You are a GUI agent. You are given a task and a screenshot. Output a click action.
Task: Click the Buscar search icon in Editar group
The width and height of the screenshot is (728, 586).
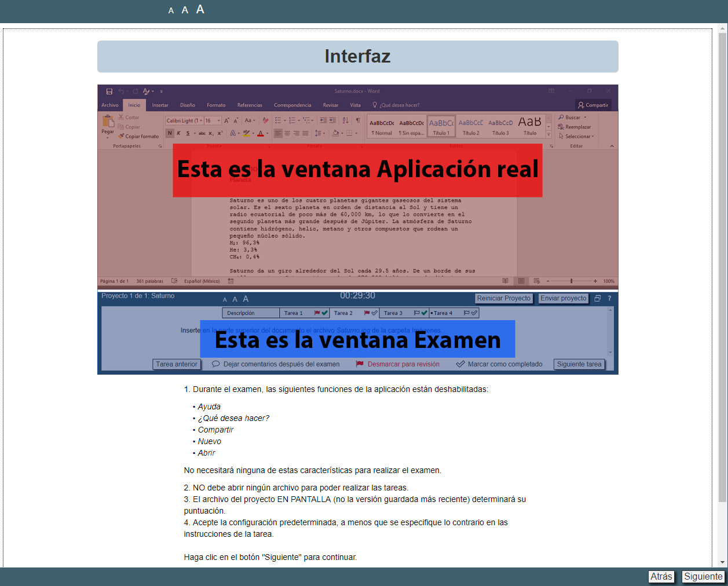click(561, 118)
